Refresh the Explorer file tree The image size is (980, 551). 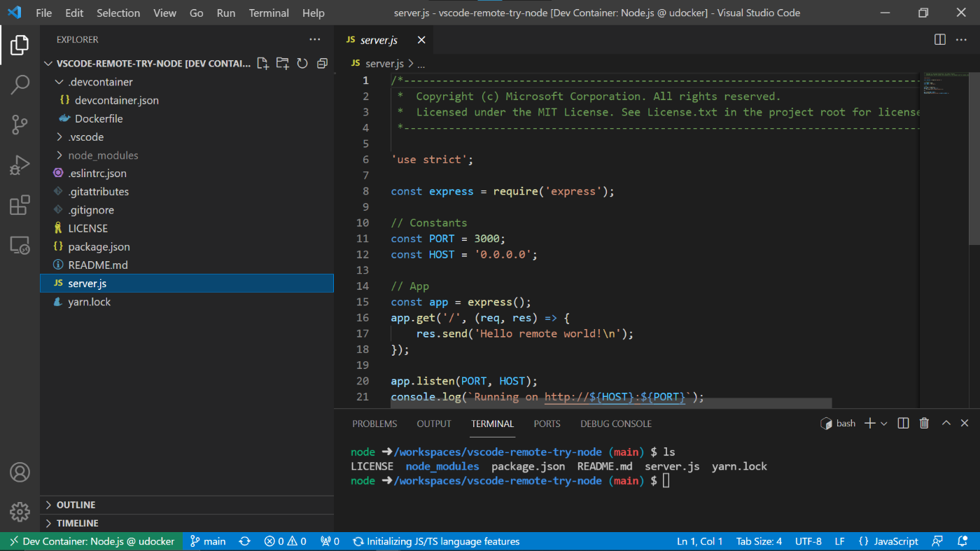tap(302, 63)
